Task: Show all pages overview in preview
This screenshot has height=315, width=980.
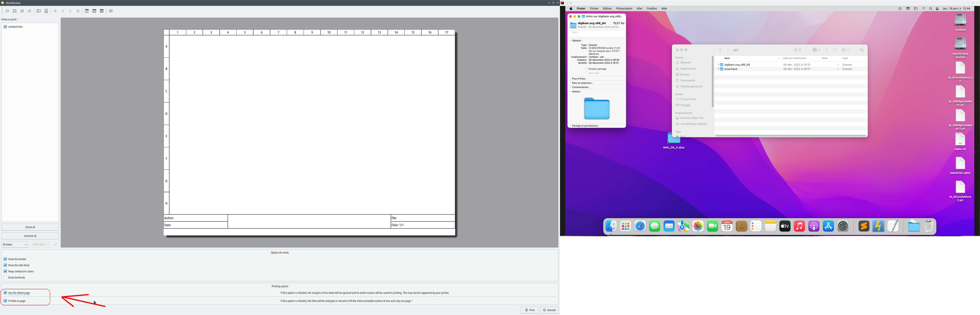Action: pyautogui.click(x=102, y=11)
